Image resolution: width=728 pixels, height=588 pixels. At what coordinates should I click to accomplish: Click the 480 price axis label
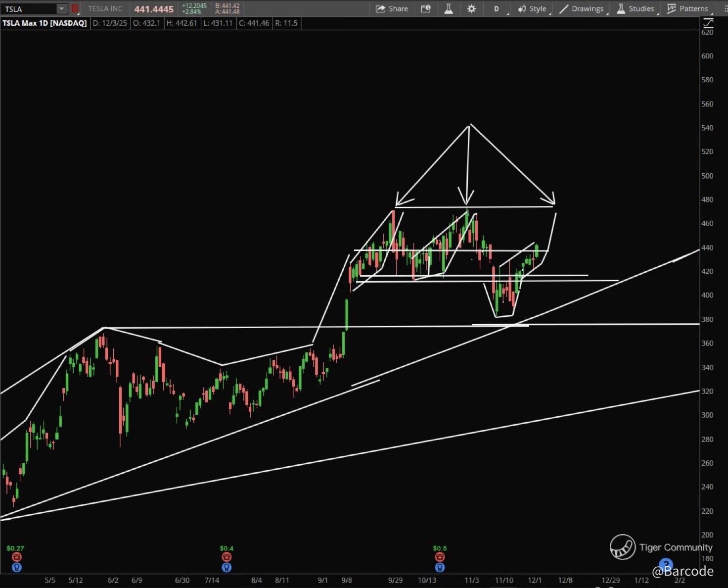click(x=708, y=199)
